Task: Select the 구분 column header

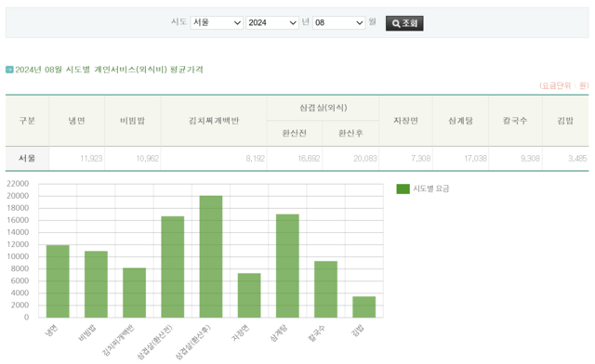Action: click(27, 121)
